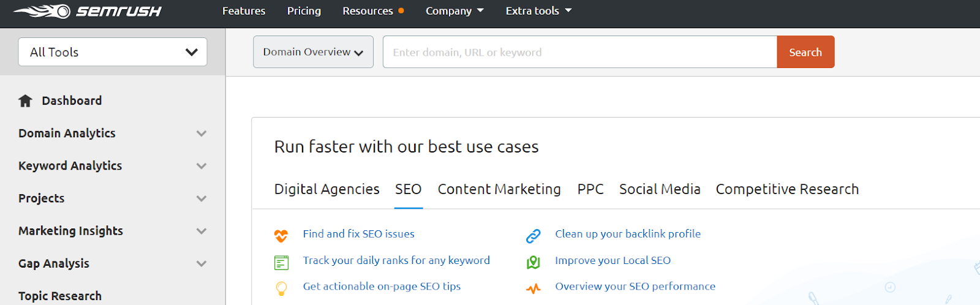Click the blue backlink chain icon
Screen dimensions: 980x305
tap(533, 236)
